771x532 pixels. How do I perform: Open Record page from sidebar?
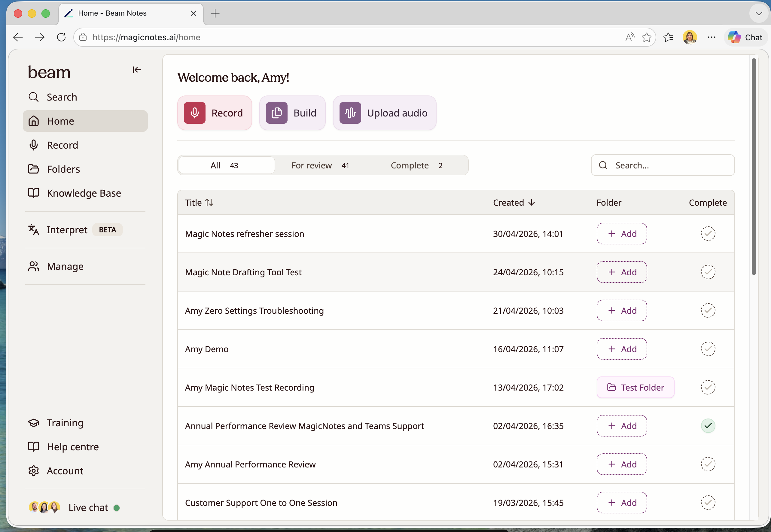click(x=85, y=145)
